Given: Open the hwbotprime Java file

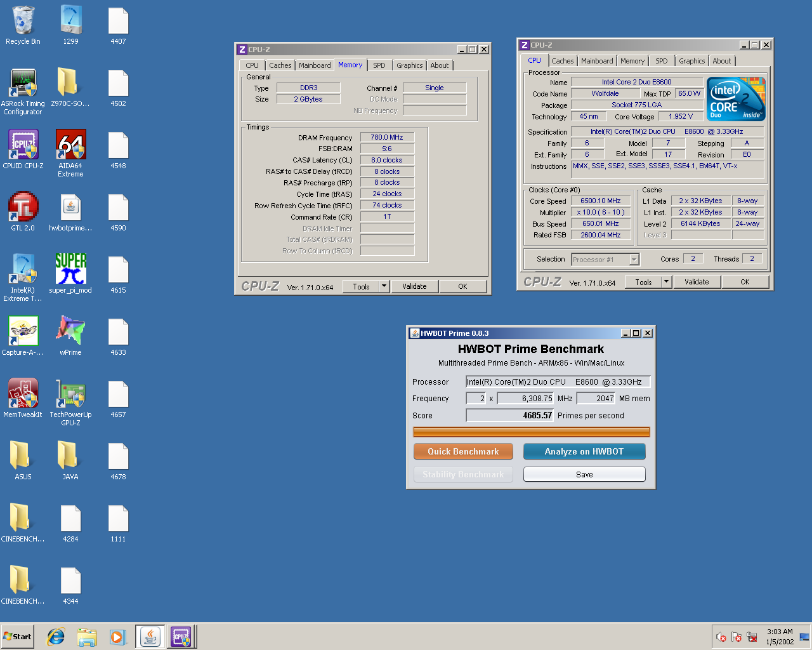Looking at the screenshot, I should [70, 212].
